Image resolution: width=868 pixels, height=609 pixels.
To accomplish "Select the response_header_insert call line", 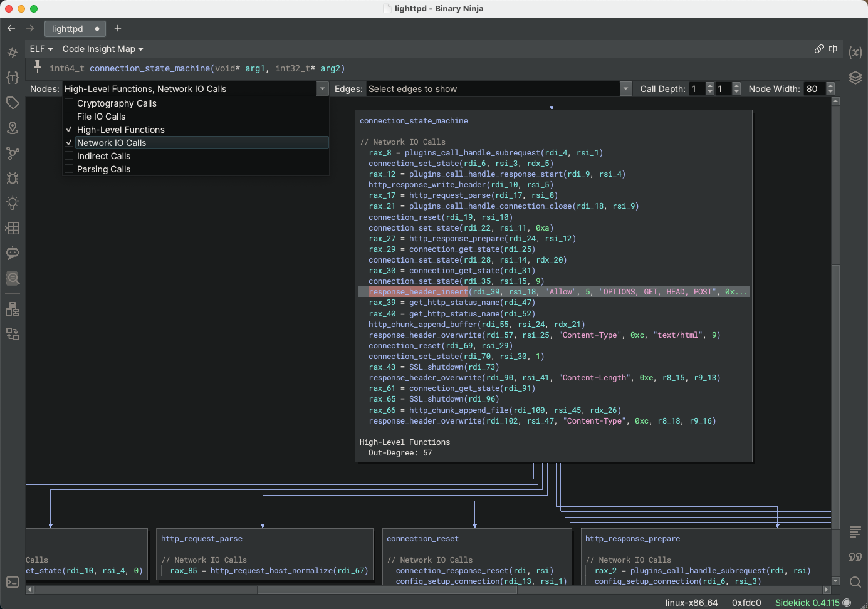I will click(x=553, y=292).
